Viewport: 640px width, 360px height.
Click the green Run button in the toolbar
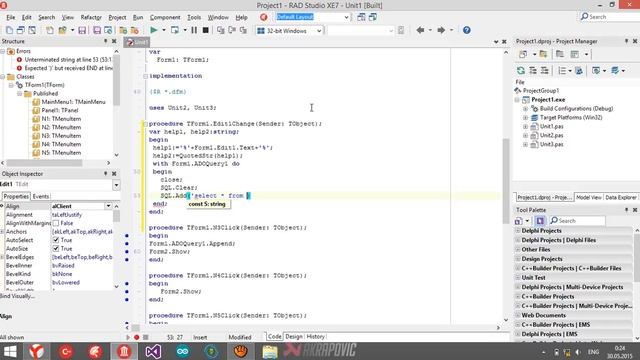coord(153,30)
